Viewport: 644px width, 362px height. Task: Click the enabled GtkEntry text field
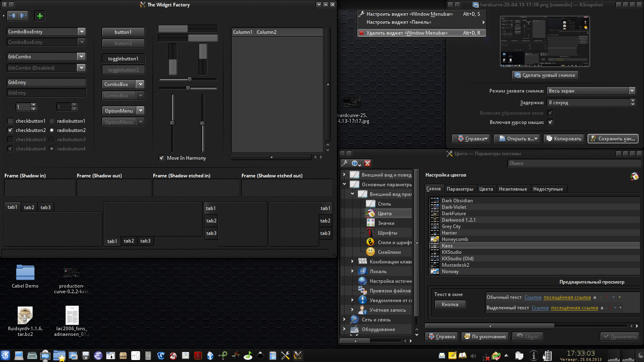(x=46, y=82)
